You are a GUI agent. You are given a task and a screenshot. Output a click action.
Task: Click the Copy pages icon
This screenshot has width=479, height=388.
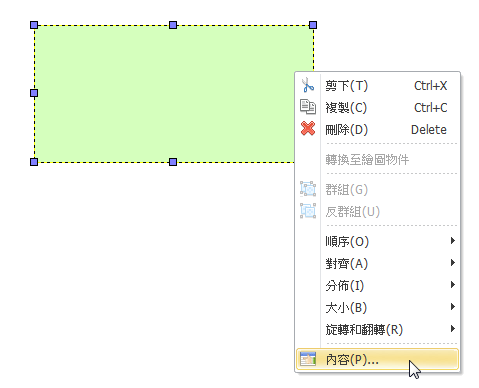308,107
